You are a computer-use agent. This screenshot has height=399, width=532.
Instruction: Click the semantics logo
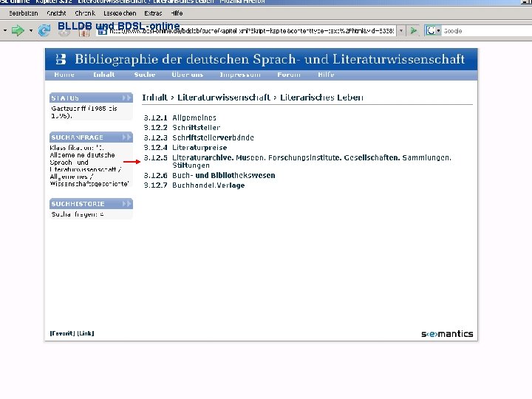(x=447, y=334)
